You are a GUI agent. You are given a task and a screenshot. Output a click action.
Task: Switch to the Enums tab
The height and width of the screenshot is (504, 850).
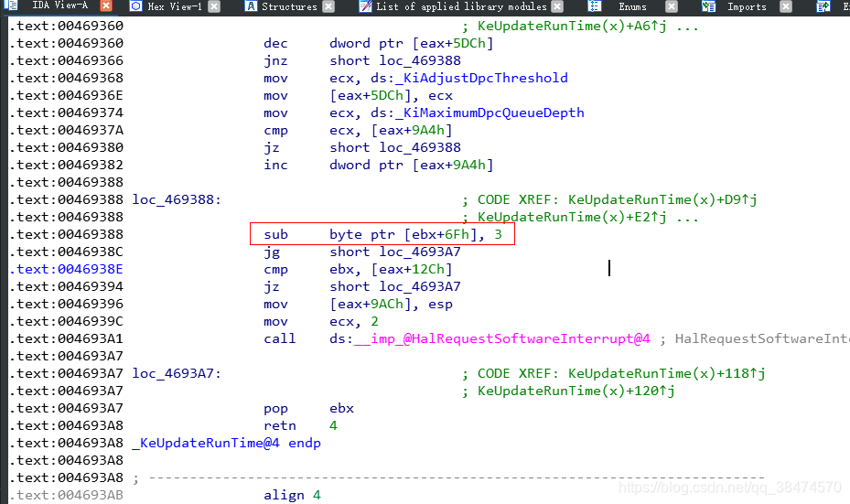tap(632, 6)
